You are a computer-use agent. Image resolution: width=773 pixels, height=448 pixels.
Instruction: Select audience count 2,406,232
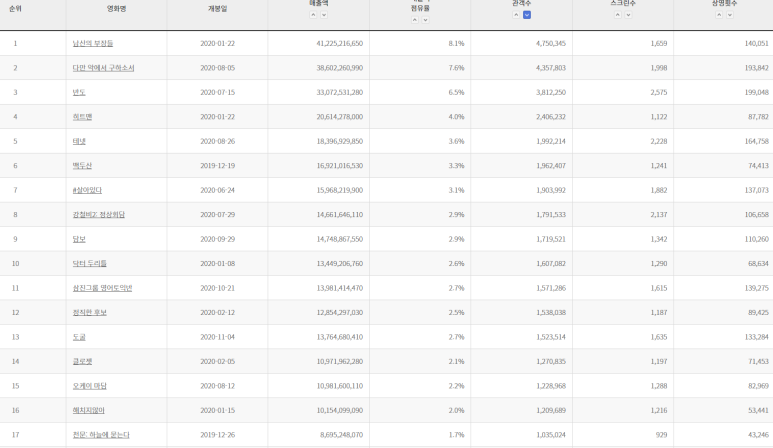(551, 117)
